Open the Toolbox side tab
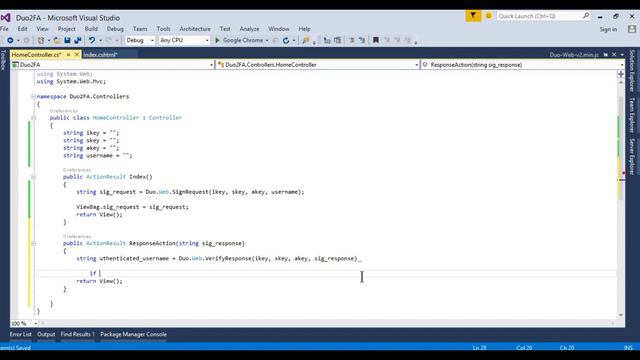Screen dimensions: 640x360 [3, 60]
